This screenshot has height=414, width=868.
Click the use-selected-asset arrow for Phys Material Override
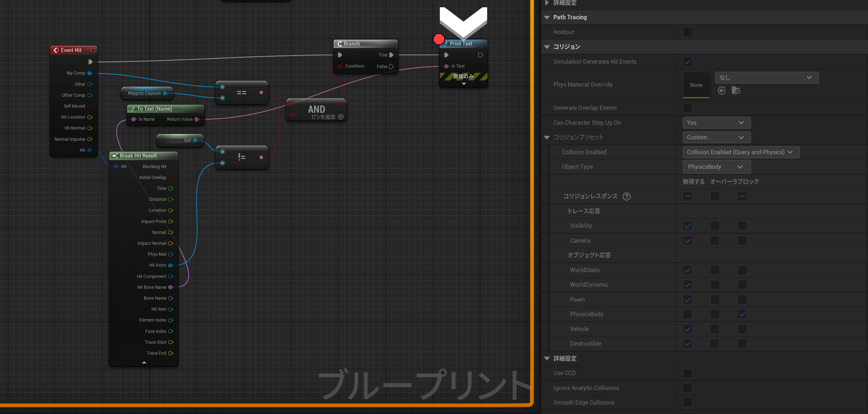pyautogui.click(x=722, y=91)
